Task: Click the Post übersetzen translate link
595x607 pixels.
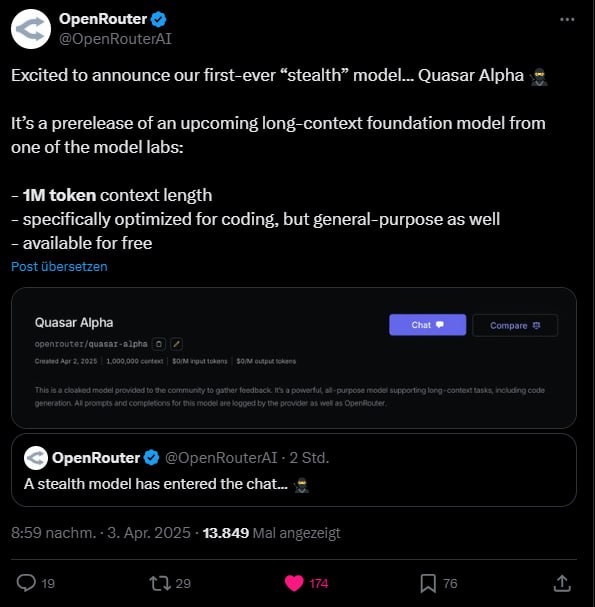Action: 59,267
